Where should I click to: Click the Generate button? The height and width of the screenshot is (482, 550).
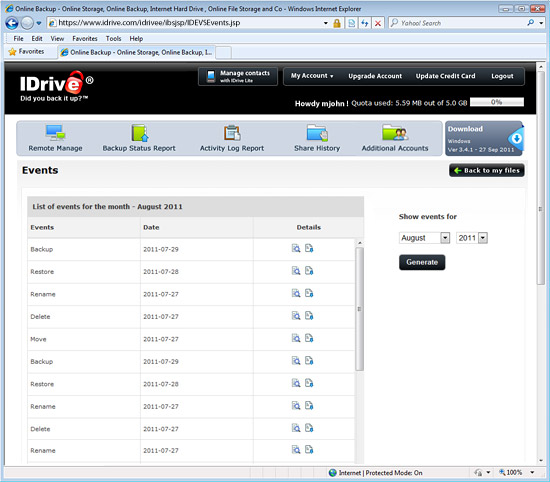pos(422,262)
